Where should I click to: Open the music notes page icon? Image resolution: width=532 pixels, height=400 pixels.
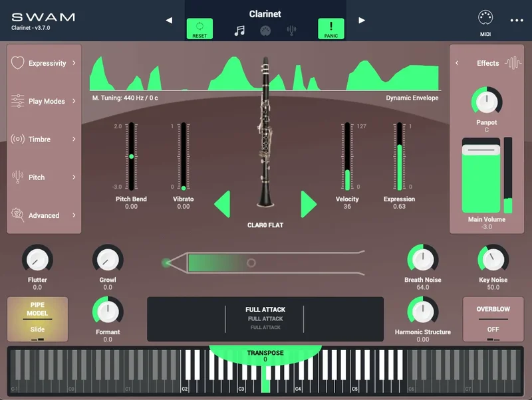pyautogui.click(x=239, y=31)
